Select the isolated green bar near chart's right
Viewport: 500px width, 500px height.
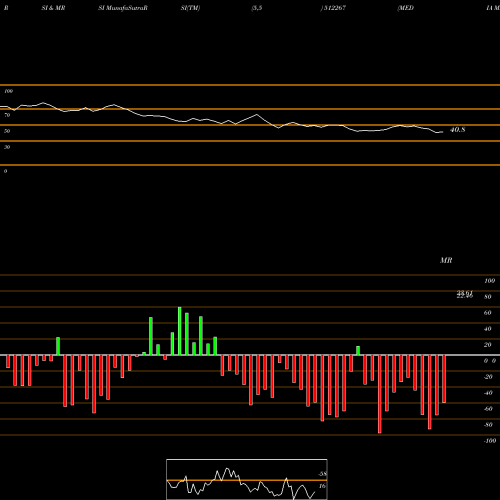(x=358, y=351)
